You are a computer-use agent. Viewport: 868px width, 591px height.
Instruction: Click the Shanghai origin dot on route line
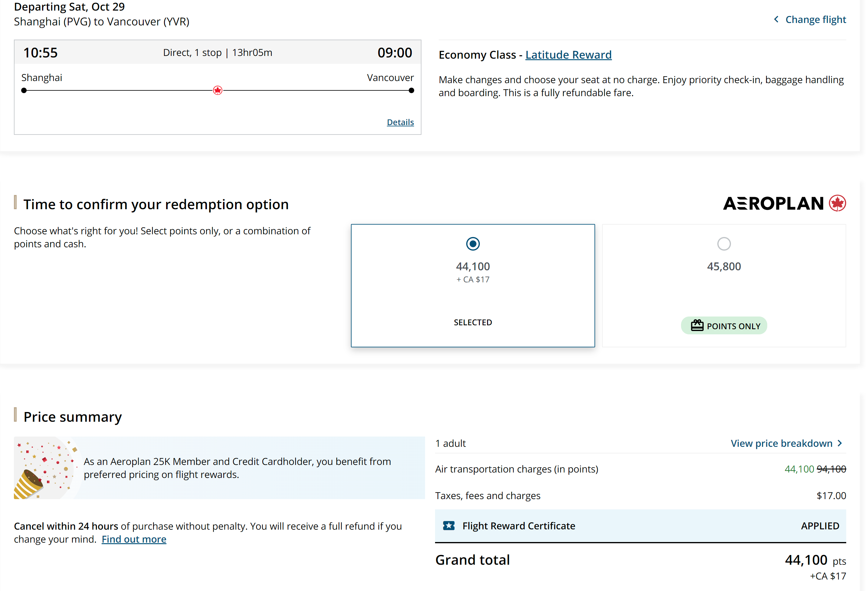24,90
